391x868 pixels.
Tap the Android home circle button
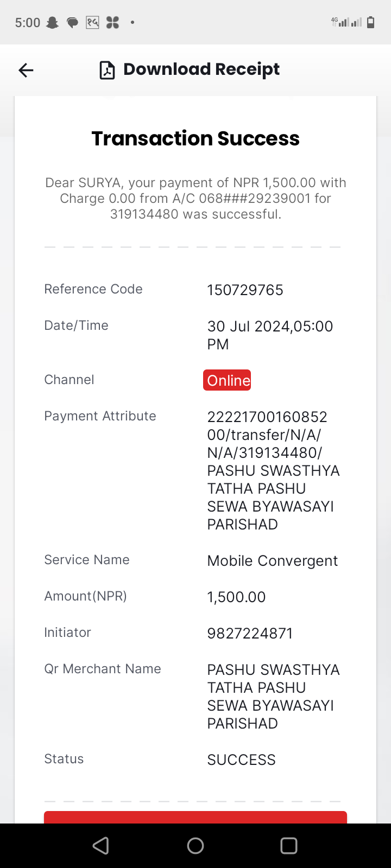point(195,846)
